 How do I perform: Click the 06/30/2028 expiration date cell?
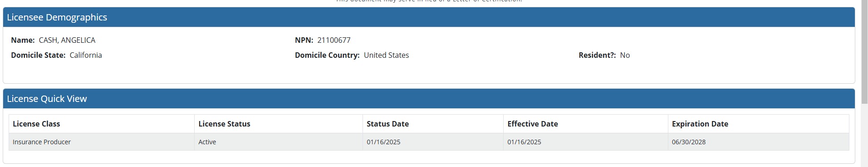(x=758, y=142)
